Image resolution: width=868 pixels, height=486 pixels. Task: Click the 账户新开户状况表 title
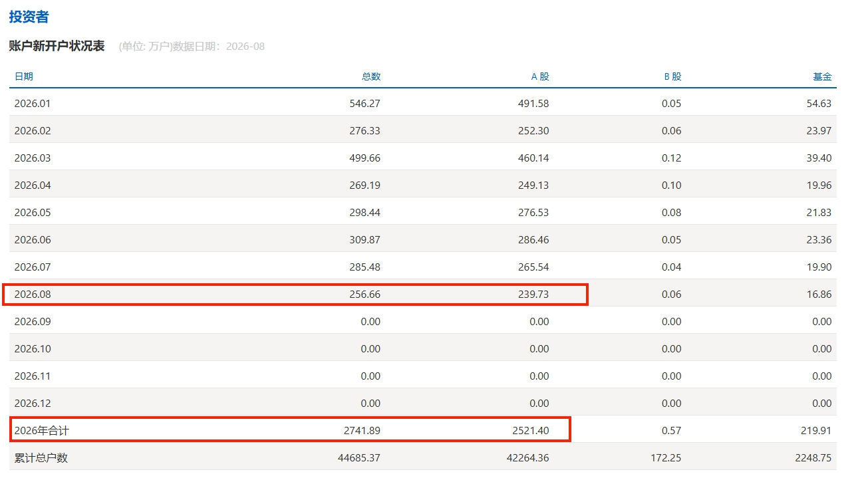pos(57,46)
